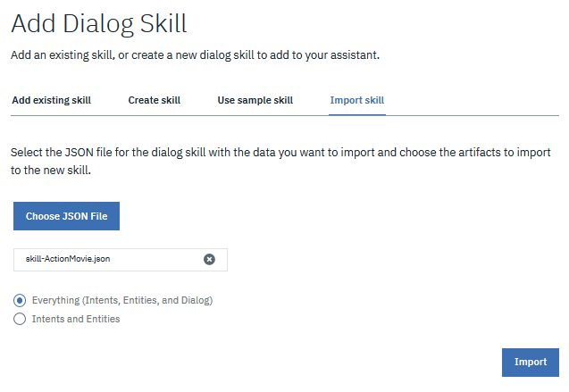Screen dimensions: 569x392
Task: Click the Import button
Action: coord(531,363)
